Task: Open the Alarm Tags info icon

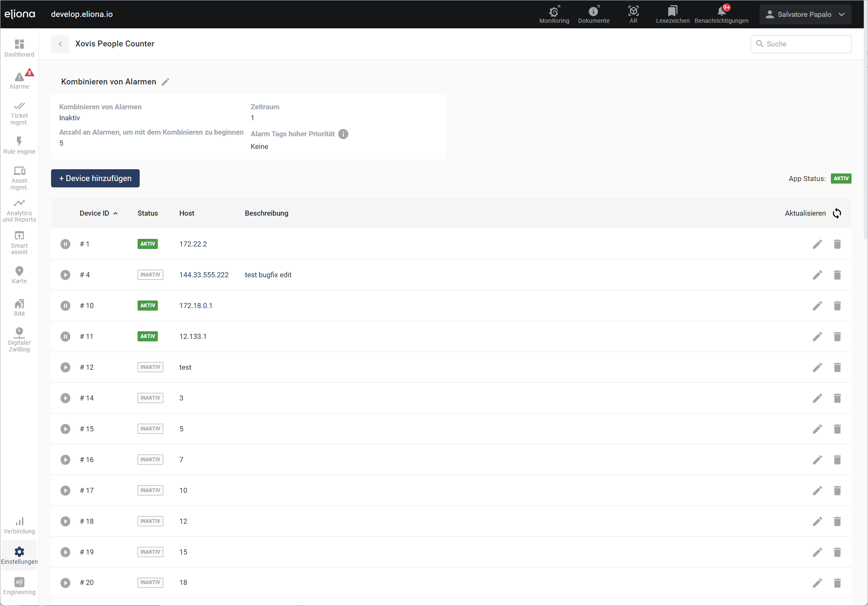Action: (343, 134)
